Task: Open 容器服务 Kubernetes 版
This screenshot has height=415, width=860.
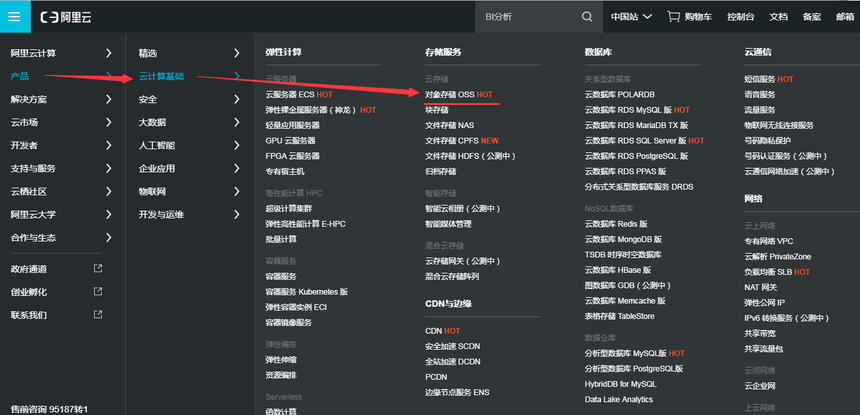Action: click(307, 292)
